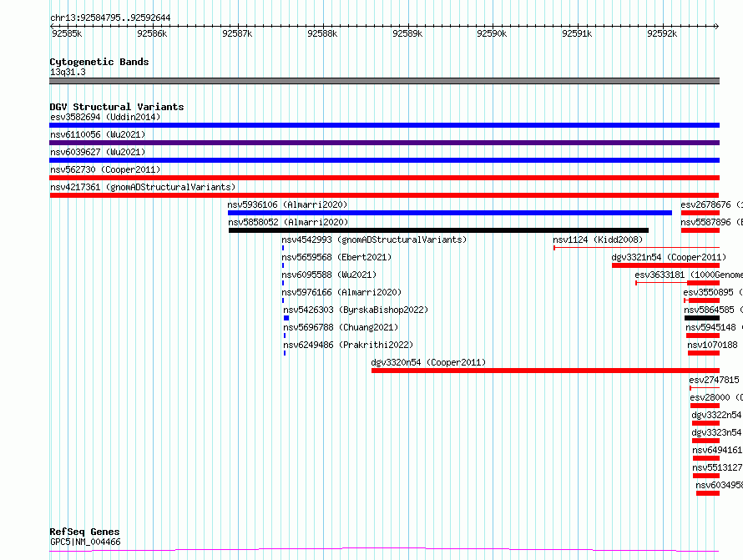
Task: Open the nsv6039627 (Wu2021) variant label
Action: (98, 152)
